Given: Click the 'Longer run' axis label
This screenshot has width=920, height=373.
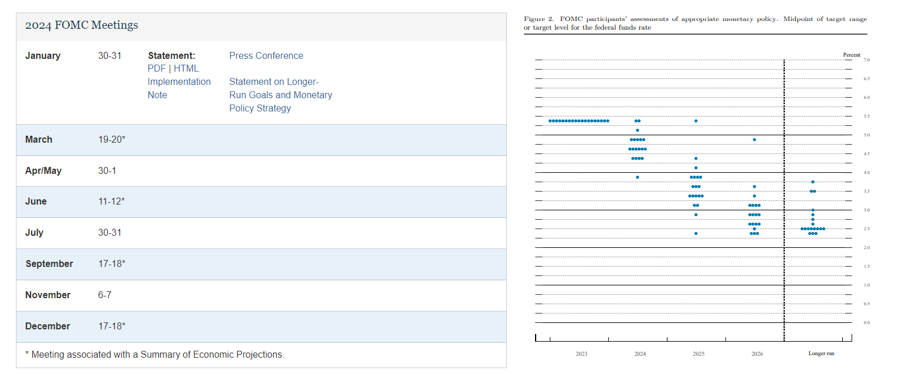Looking at the screenshot, I should point(821,354).
